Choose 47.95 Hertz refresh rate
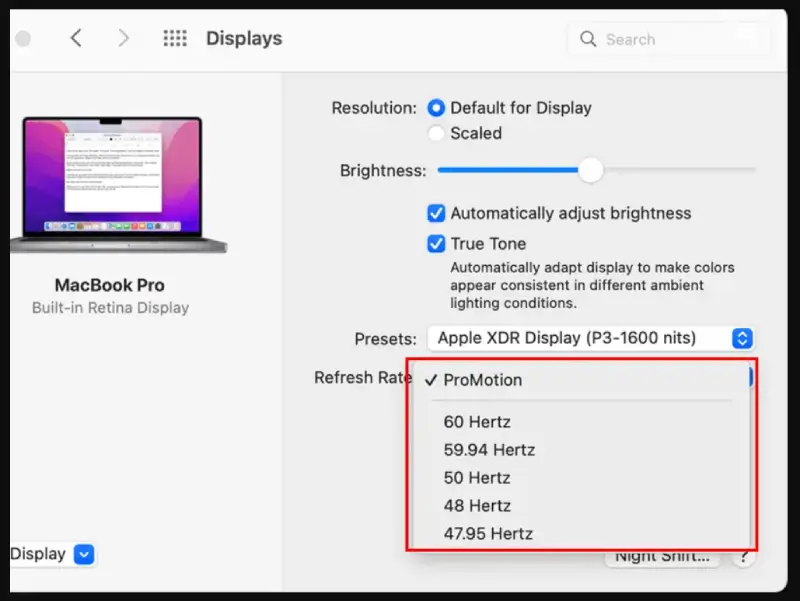Screen dimensions: 800x601 (581, 534)
